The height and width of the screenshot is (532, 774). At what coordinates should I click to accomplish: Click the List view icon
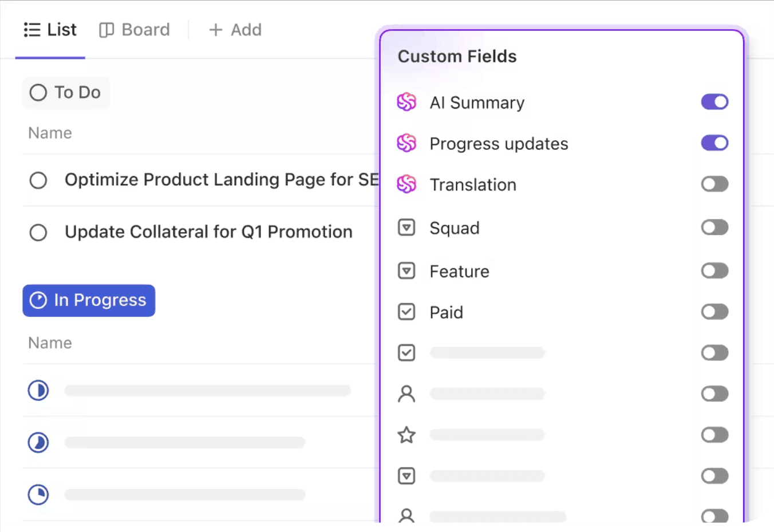(x=32, y=30)
